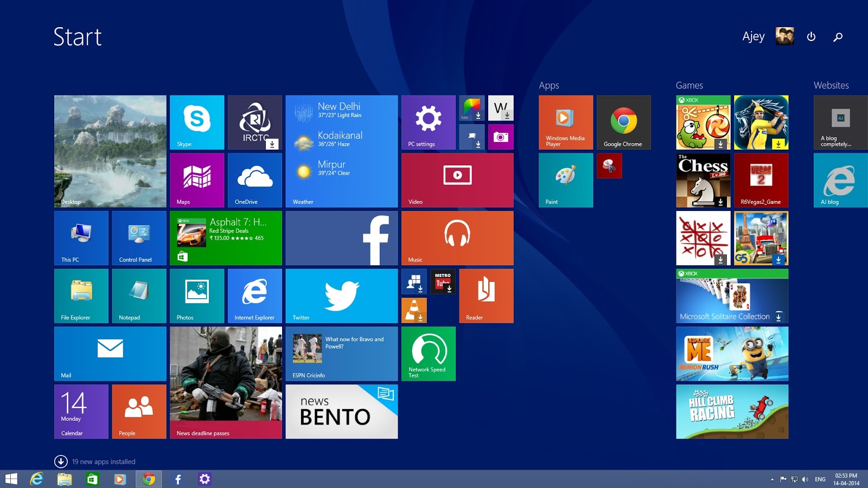Open the File Explorer tile
This screenshot has height=488, width=868.
81,296
